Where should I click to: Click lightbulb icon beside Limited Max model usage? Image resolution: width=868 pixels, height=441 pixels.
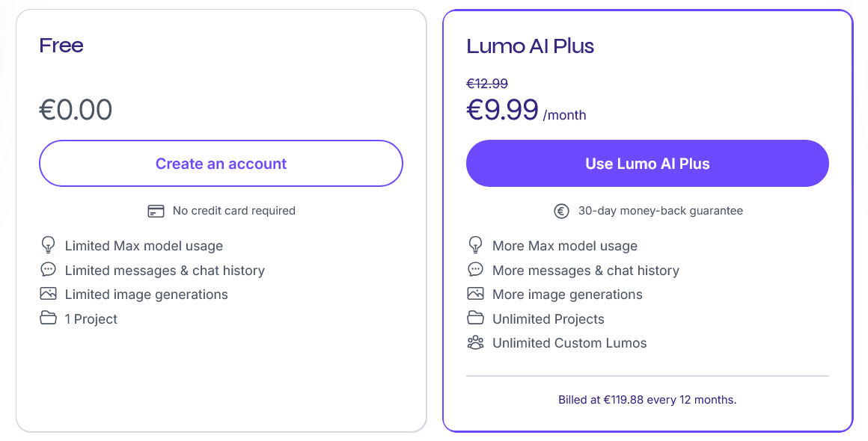coord(48,245)
